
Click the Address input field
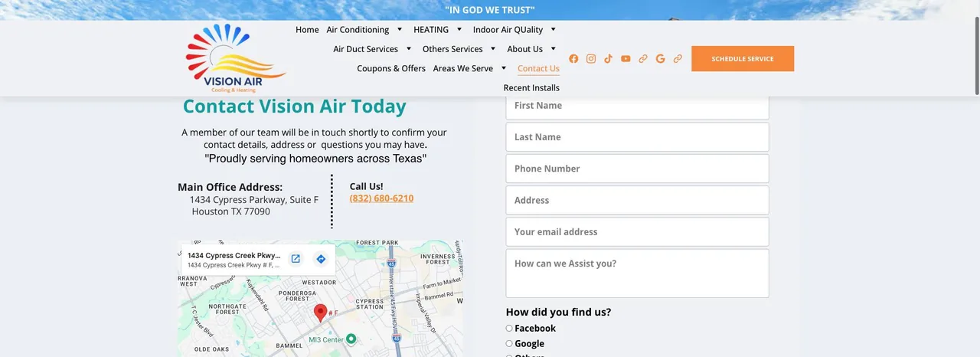point(637,200)
